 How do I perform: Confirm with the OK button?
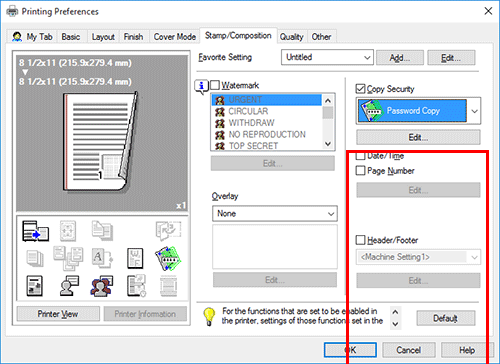click(x=350, y=350)
